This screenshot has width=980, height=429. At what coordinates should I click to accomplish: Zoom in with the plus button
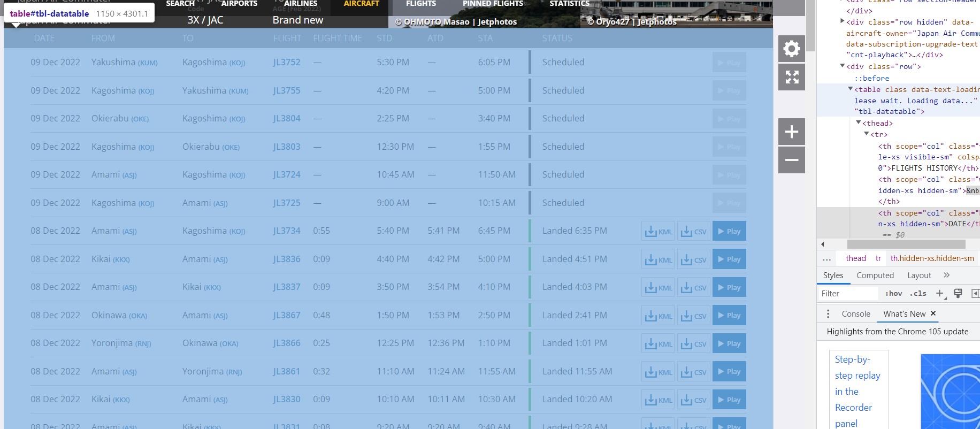tap(791, 132)
